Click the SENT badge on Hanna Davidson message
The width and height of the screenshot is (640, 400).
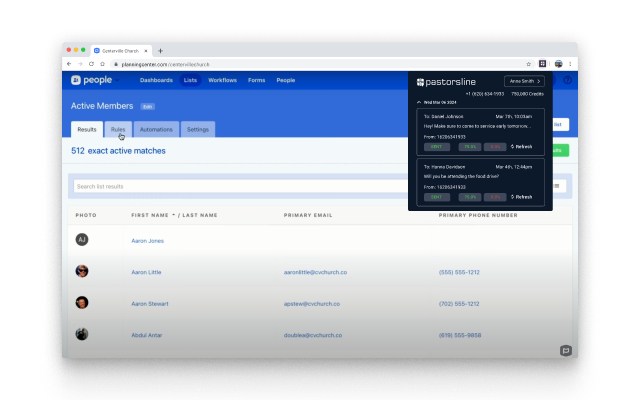(x=437, y=197)
